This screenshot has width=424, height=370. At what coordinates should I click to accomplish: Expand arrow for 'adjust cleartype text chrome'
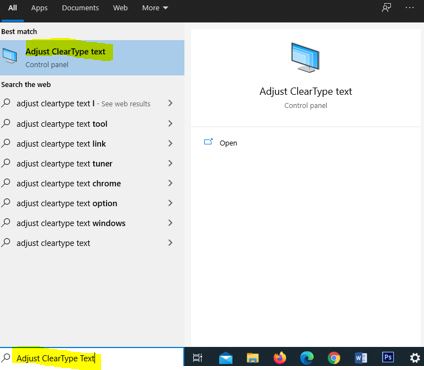(x=170, y=183)
